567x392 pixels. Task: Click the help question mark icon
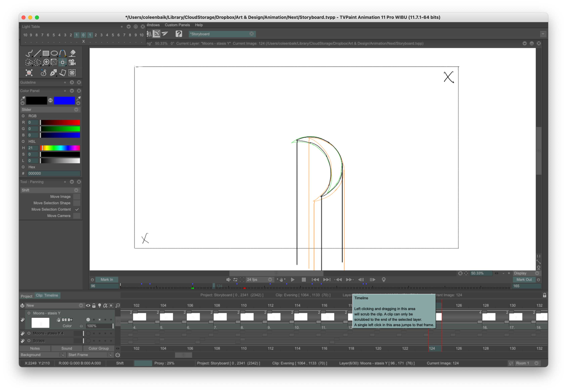[x=179, y=34]
